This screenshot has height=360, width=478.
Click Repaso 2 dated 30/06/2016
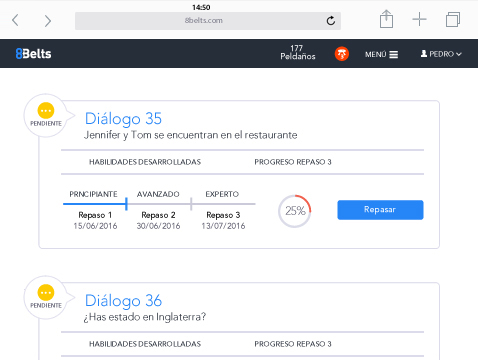click(158, 220)
